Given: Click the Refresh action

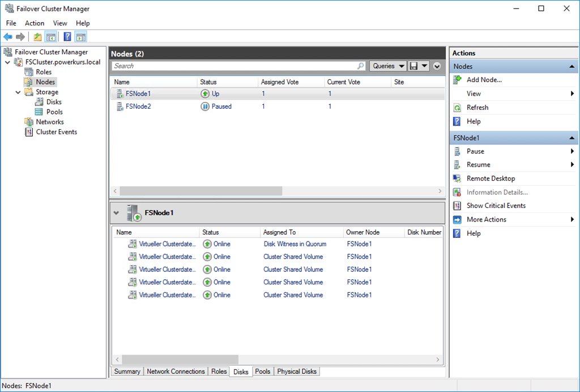Looking at the screenshot, I should point(477,108).
